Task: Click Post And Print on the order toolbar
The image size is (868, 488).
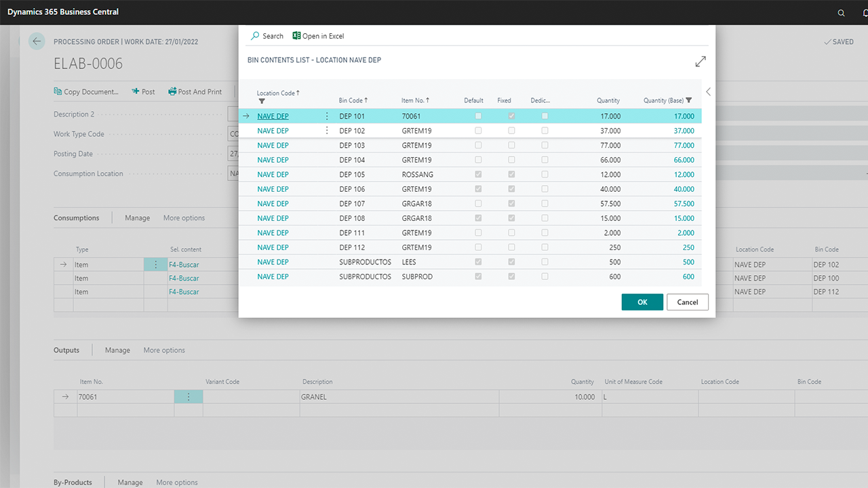Action: pyautogui.click(x=195, y=91)
